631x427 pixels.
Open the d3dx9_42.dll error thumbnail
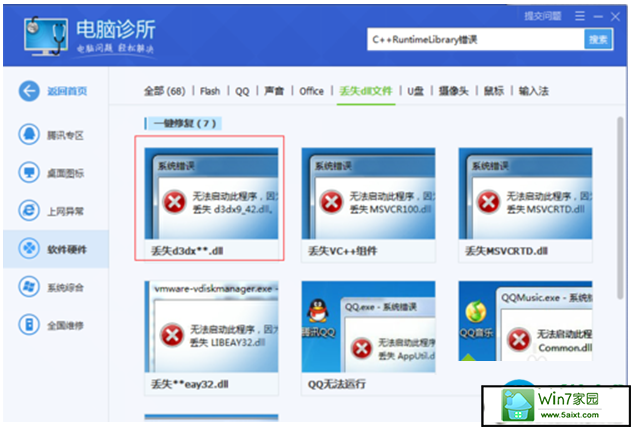click(211, 193)
